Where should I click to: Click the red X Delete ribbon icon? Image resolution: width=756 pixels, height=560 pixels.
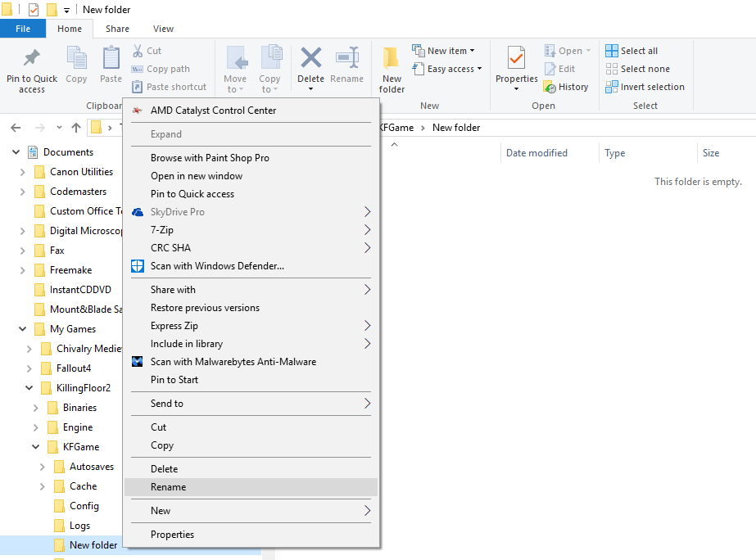click(x=311, y=57)
